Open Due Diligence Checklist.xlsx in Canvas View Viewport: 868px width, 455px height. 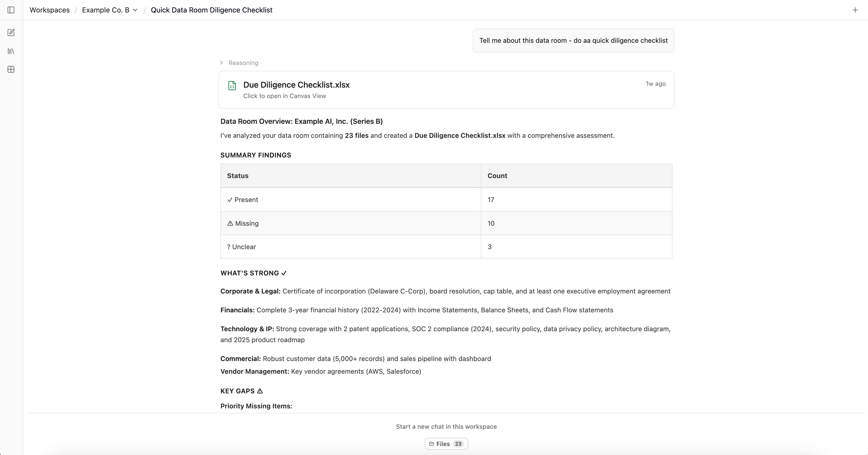(285, 96)
